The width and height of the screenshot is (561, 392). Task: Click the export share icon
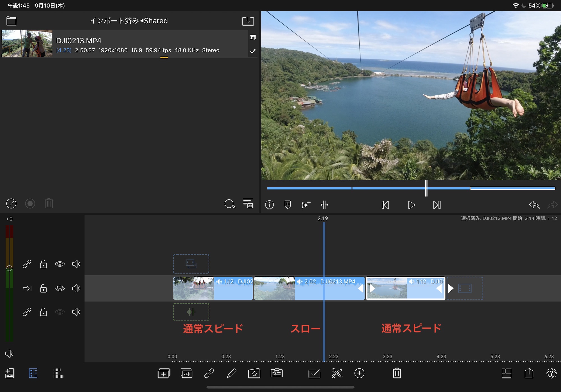click(x=529, y=373)
